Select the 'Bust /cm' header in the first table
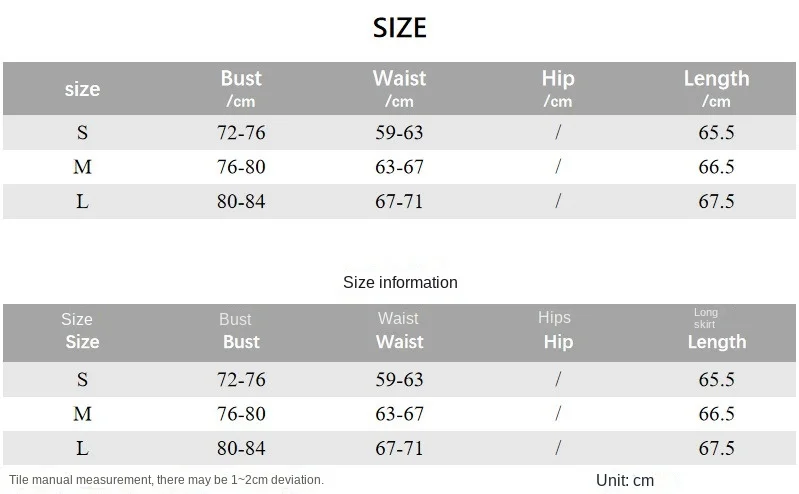The height and width of the screenshot is (494, 799). [241, 88]
